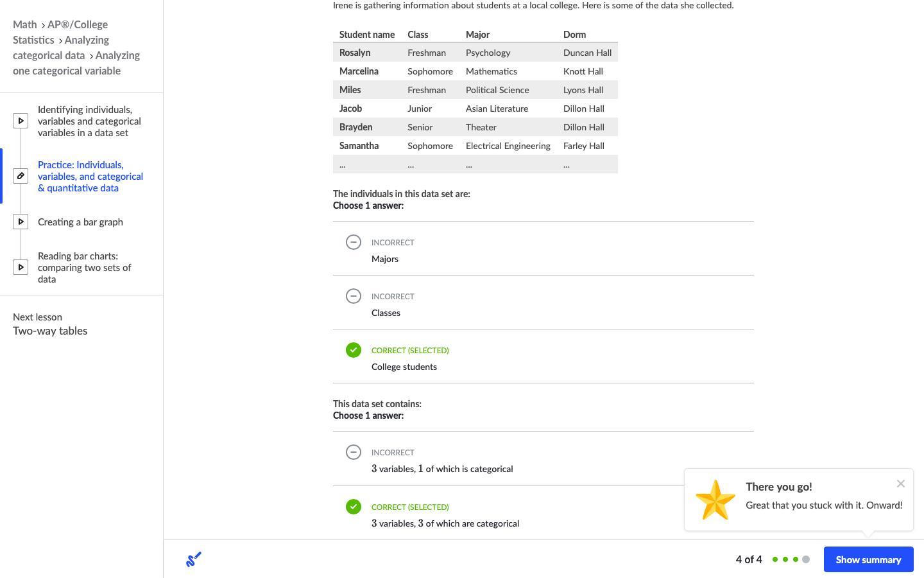The height and width of the screenshot is (578, 924).
Task: Click green check for 3 variables, 3 categorical
Action: click(354, 507)
